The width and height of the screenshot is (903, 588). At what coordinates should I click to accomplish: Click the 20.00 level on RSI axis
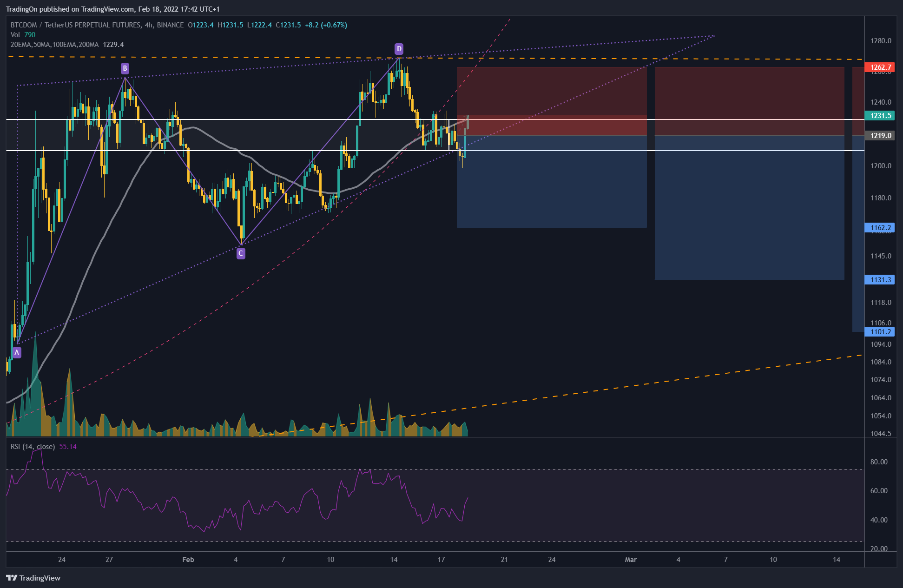coord(879,549)
